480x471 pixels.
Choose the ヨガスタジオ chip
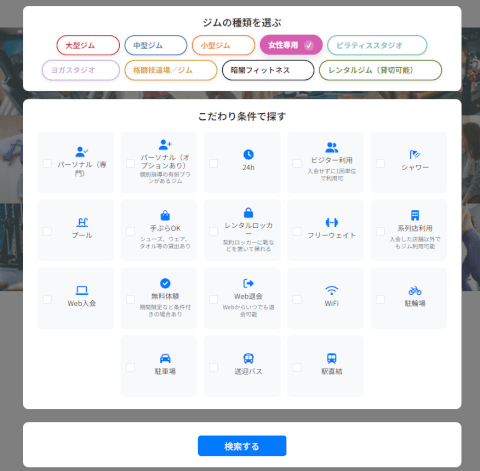81,70
